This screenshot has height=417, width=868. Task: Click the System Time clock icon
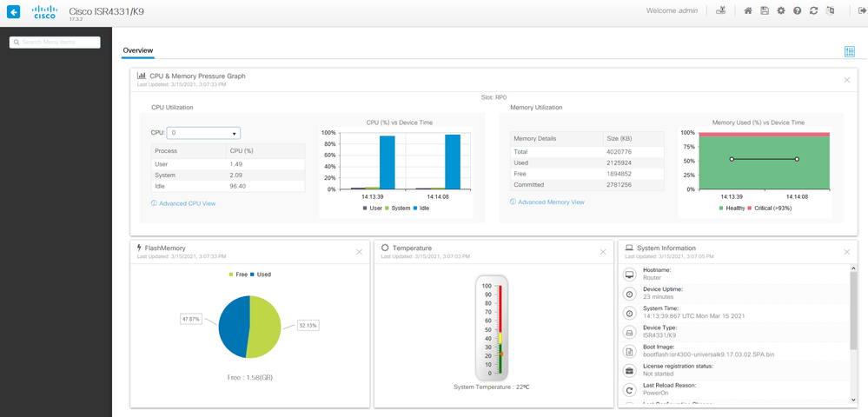(629, 314)
